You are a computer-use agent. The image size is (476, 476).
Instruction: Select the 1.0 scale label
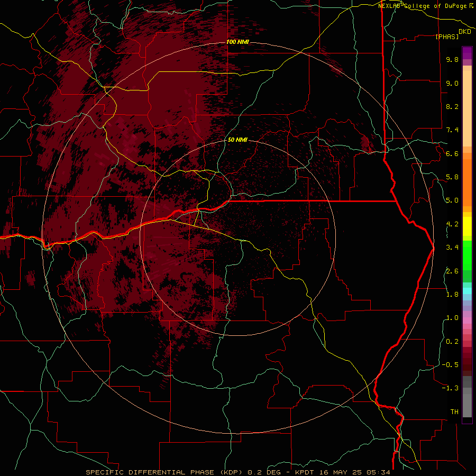click(x=452, y=318)
